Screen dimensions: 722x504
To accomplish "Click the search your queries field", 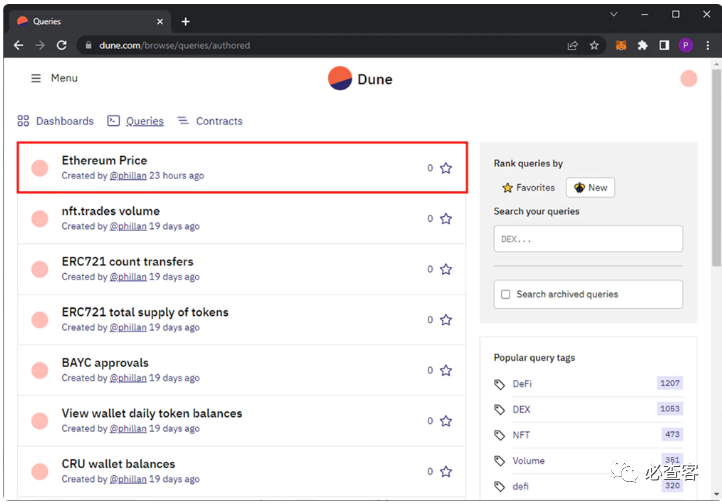I will pos(588,239).
